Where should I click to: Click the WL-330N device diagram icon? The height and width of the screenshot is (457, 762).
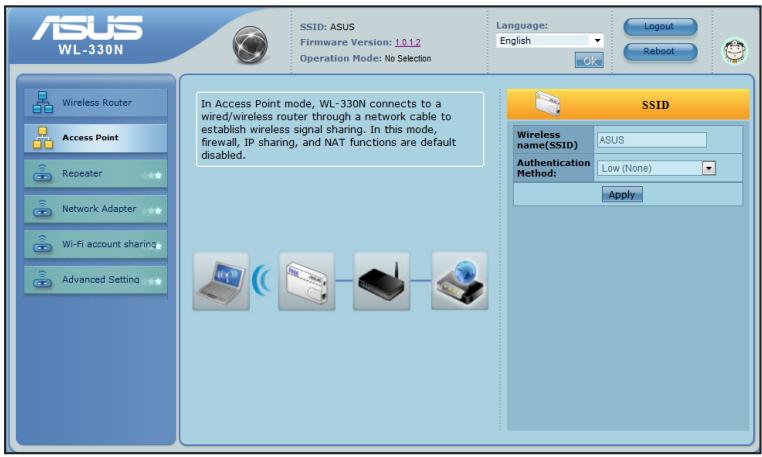tap(307, 281)
